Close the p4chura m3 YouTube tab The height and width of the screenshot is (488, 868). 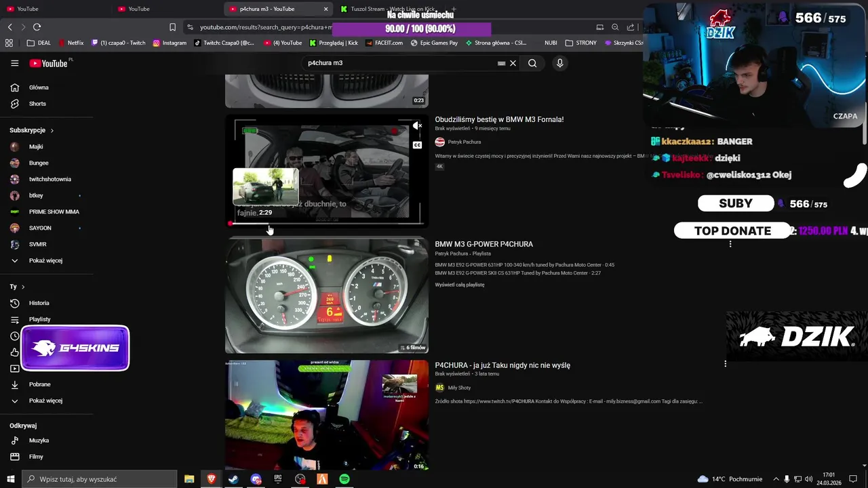(x=325, y=9)
